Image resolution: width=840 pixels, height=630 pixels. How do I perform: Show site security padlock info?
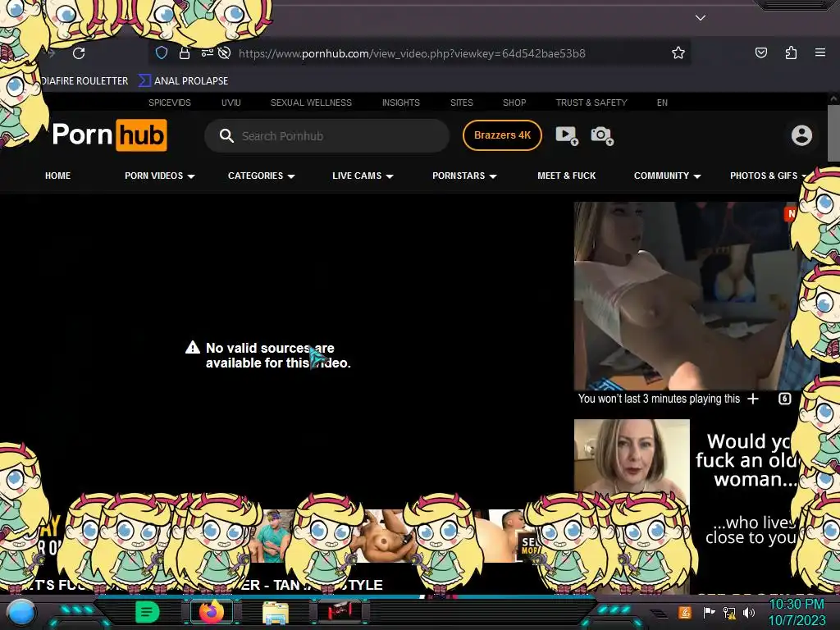(185, 53)
